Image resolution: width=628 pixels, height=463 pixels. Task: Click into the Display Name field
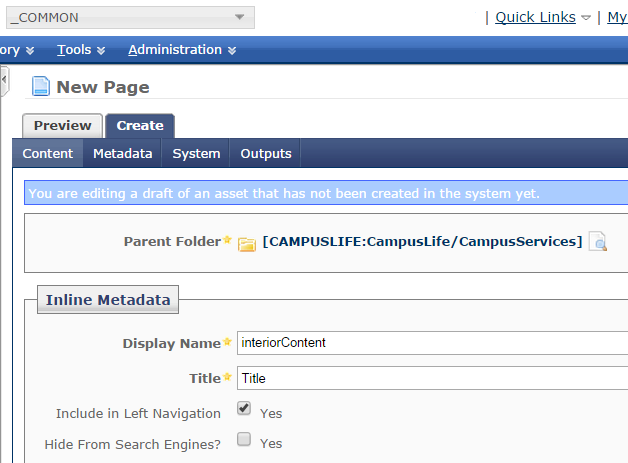(433, 343)
